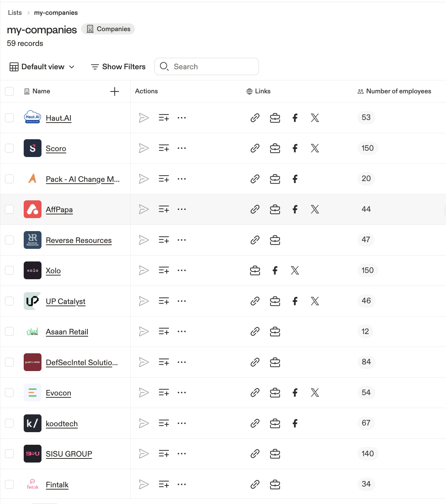Select the Scoro row checkbox
Viewport: 446px width, 504px height.
pos(9,148)
